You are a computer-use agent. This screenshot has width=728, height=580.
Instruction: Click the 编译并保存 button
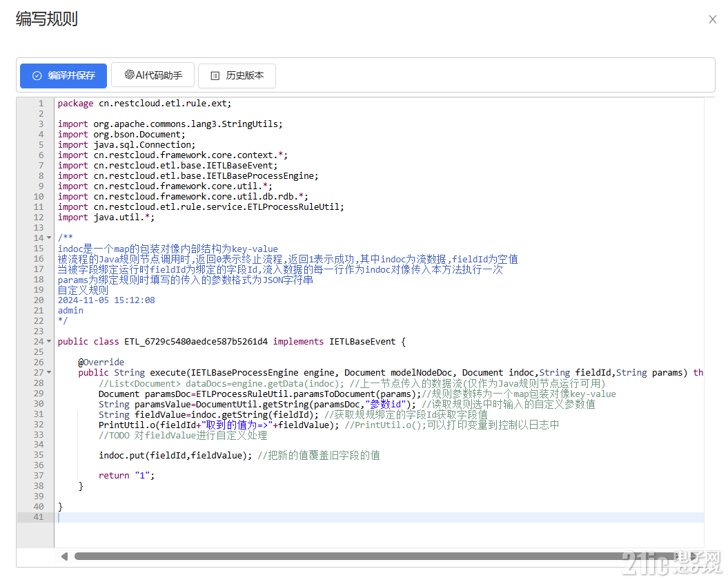[x=63, y=76]
